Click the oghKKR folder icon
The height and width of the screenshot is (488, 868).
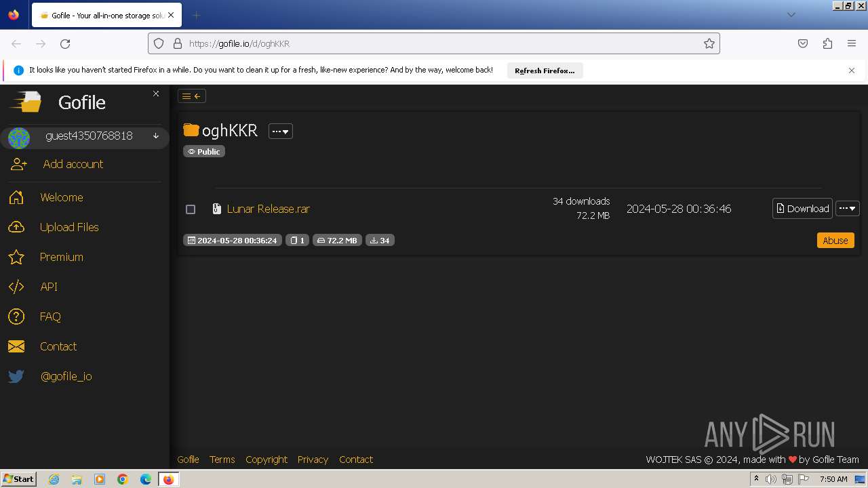pos(191,130)
